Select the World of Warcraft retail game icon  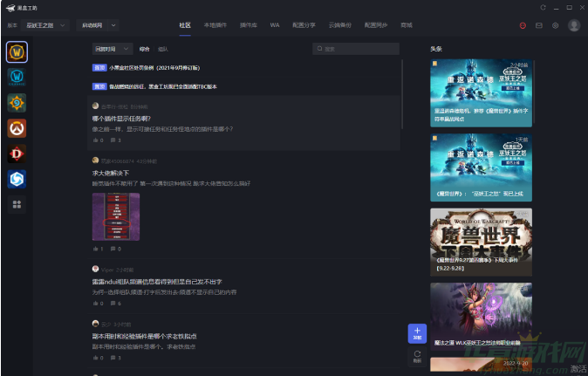[17, 52]
